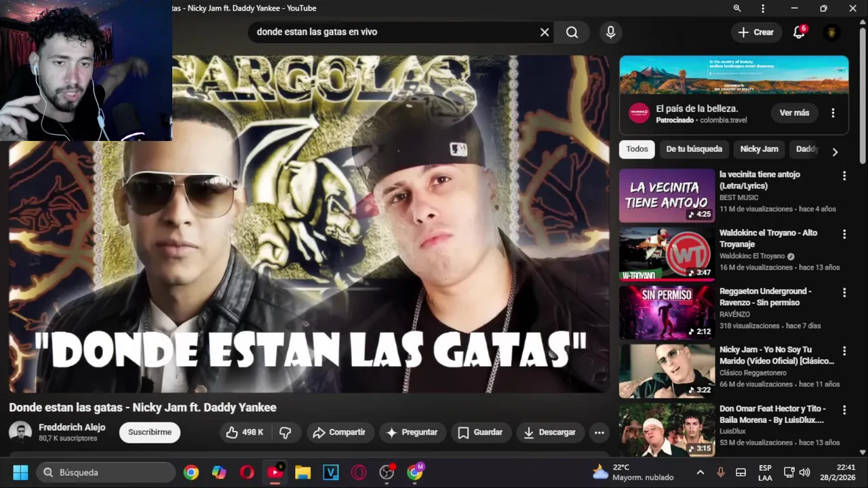This screenshot has height=488, width=868.
Task: Open the weather widget 22°C
Action: pos(634,472)
